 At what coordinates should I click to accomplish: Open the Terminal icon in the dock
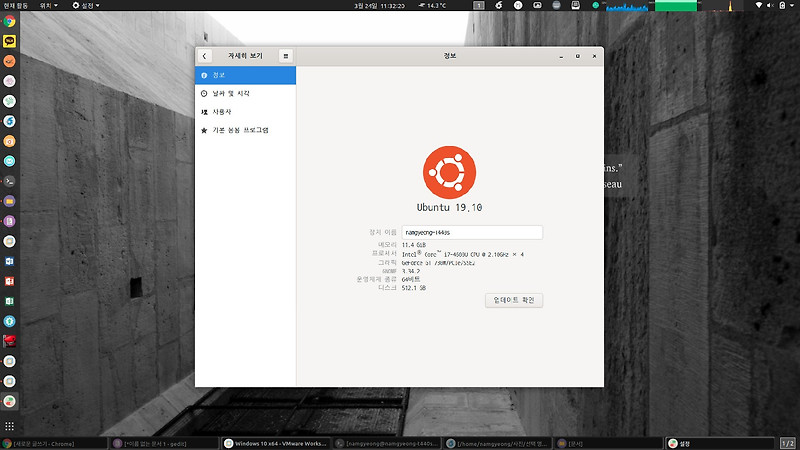[x=9, y=181]
